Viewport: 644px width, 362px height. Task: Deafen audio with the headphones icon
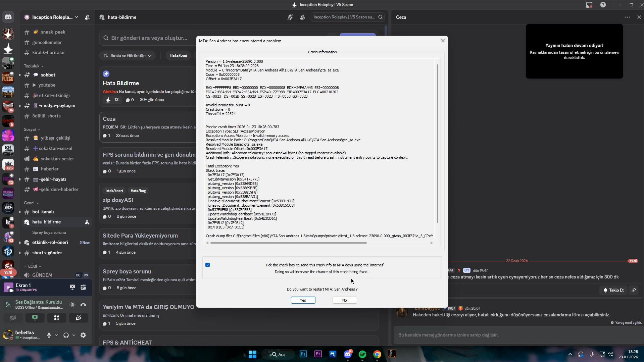pos(66,335)
